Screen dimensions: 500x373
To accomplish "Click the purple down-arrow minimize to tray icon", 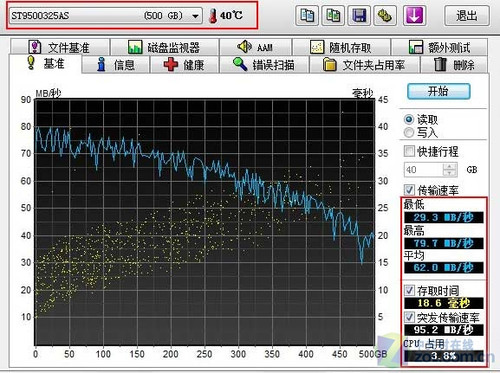I will click(414, 16).
